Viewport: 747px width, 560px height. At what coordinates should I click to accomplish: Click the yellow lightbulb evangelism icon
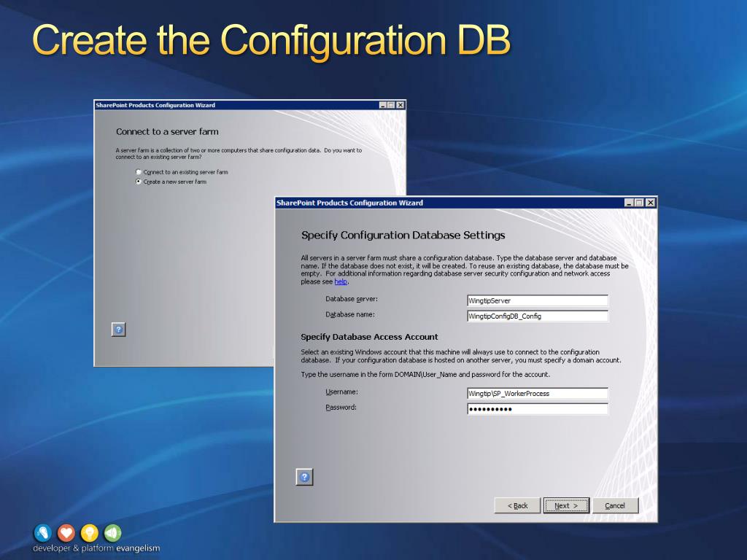[x=90, y=533]
